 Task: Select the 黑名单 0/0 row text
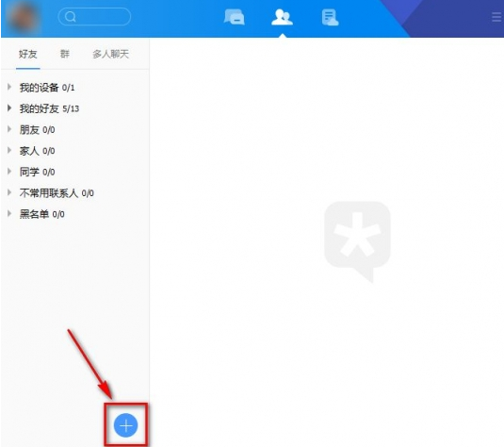tap(42, 214)
